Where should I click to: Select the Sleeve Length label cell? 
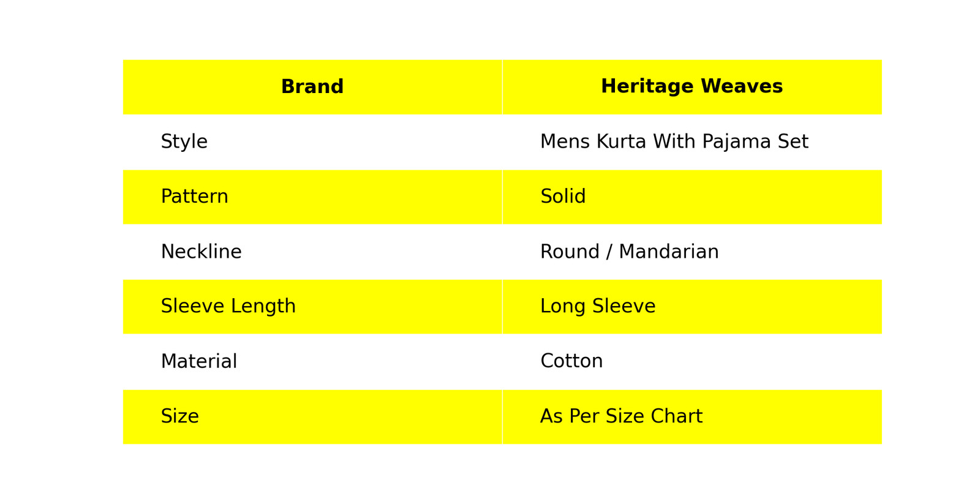pos(228,306)
